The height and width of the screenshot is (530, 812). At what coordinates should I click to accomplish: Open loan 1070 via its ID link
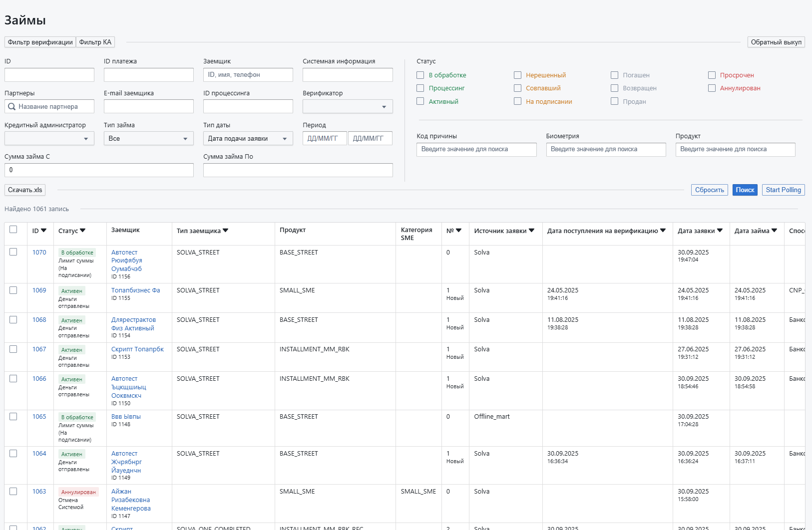tap(39, 253)
